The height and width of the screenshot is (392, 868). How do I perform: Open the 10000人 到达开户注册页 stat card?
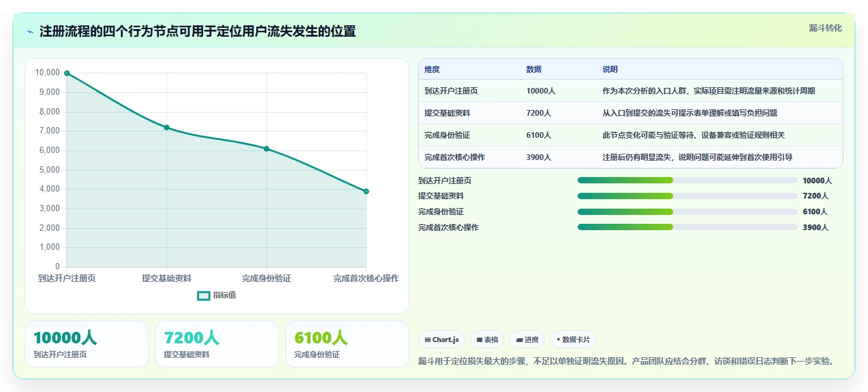pos(87,344)
